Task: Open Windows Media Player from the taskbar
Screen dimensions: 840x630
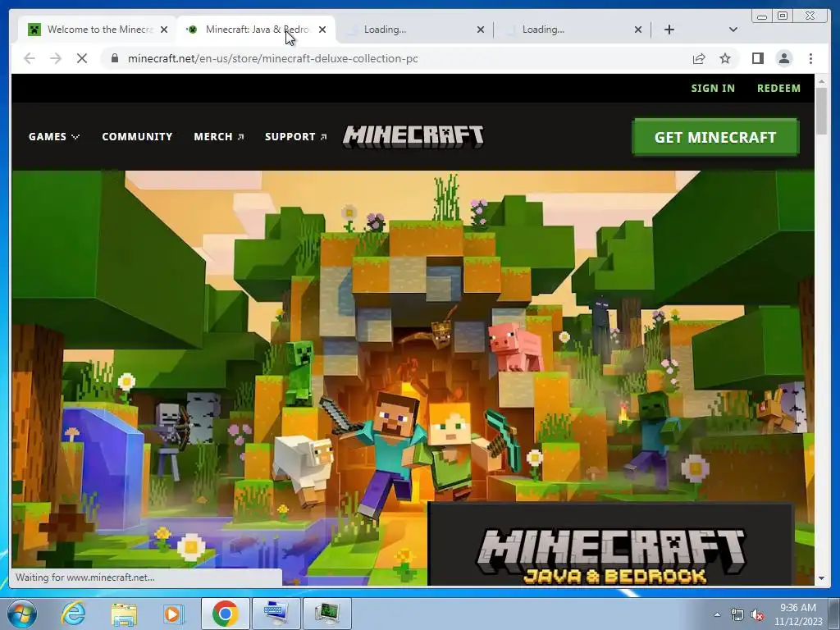Action: (173, 614)
